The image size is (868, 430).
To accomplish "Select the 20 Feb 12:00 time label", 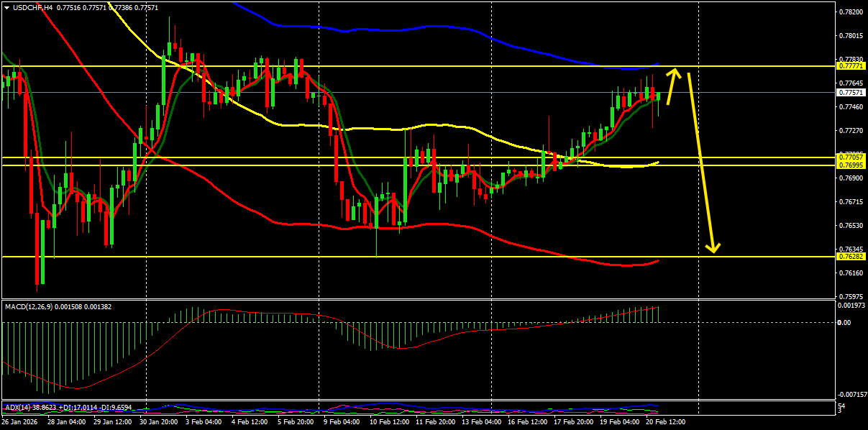I will (666, 423).
